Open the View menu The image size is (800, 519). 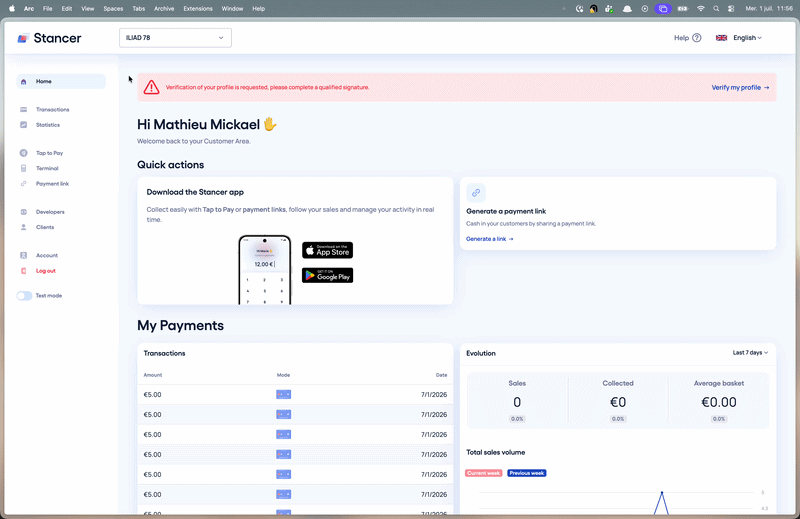pos(88,9)
